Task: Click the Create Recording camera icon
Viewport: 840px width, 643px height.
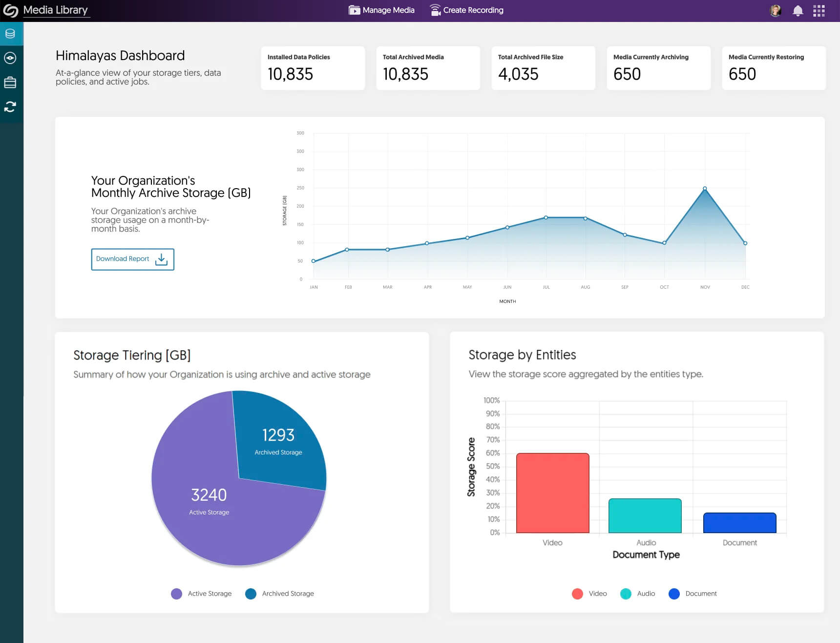Action: tap(435, 10)
